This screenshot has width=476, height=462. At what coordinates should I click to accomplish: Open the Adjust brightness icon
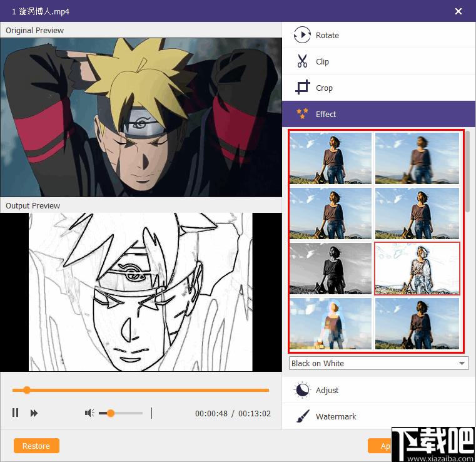click(302, 390)
